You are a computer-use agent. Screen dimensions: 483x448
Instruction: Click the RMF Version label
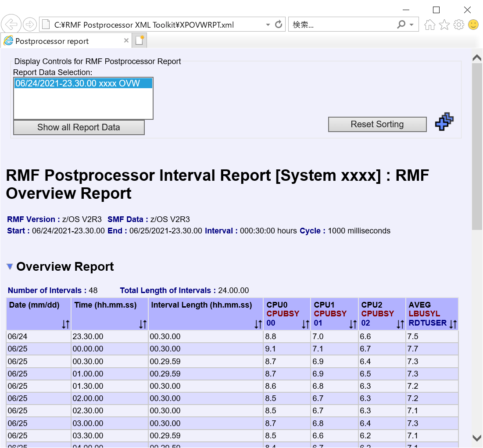click(x=33, y=219)
